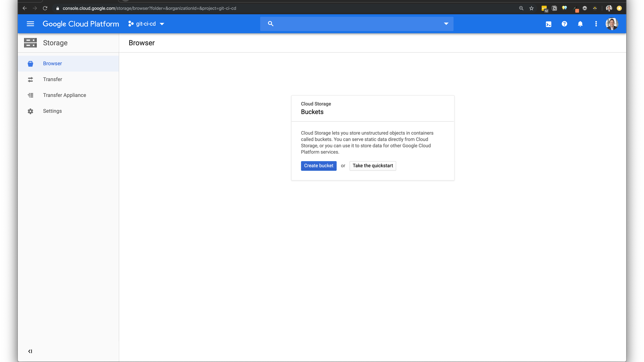The image size is (644, 362).
Task: Activate Cloud Shell terminal icon
Action: 548,24
